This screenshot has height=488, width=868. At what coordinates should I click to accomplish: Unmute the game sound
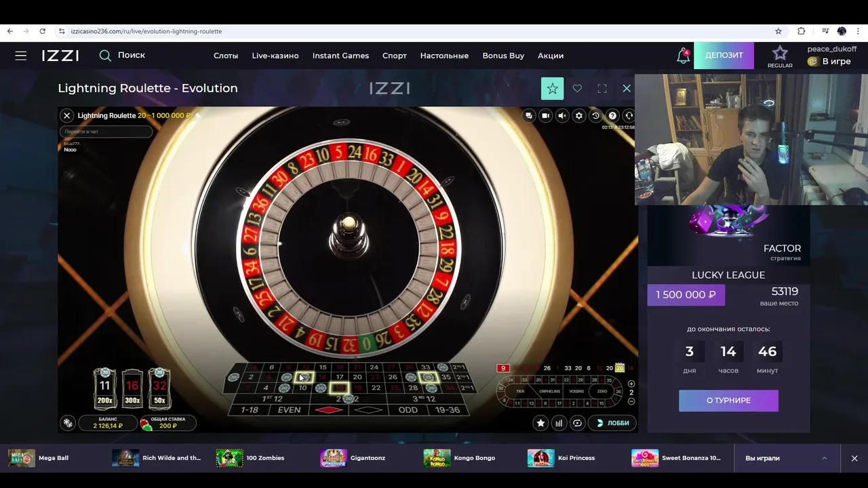point(562,116)
